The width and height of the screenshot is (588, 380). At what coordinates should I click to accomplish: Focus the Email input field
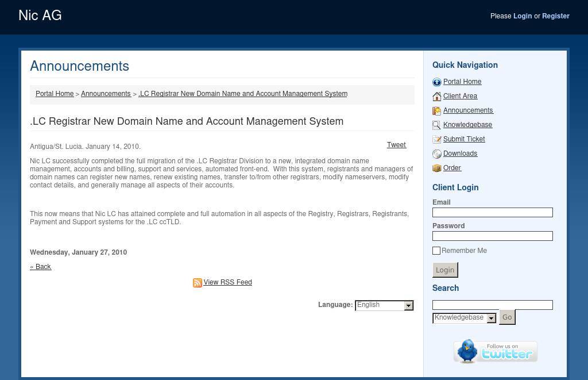coord(492,213)
